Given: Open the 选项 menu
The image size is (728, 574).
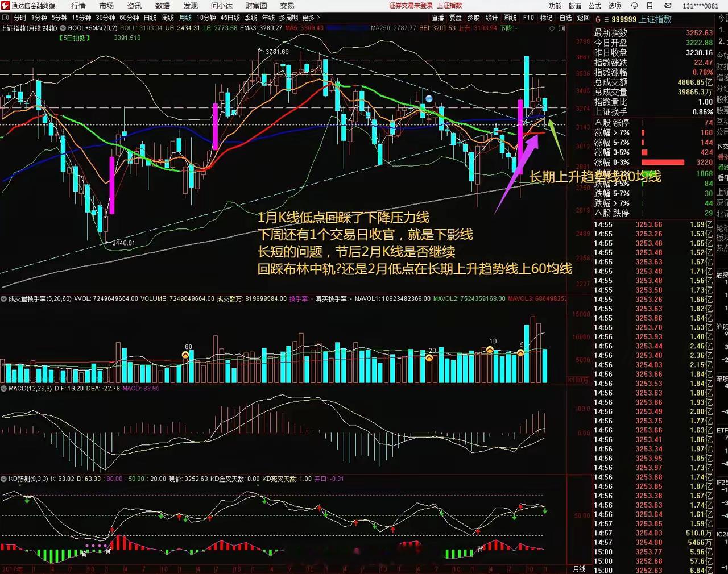Looking at the screenshot, I should point(615,6).
